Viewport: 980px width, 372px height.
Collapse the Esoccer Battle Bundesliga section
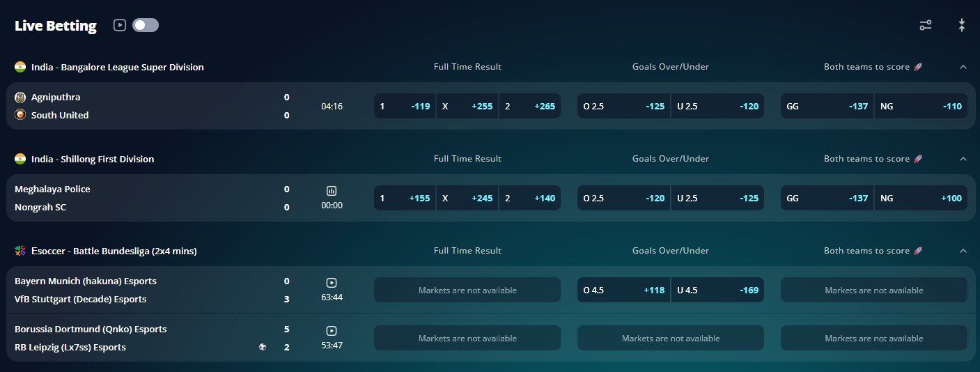pos(963,251)
